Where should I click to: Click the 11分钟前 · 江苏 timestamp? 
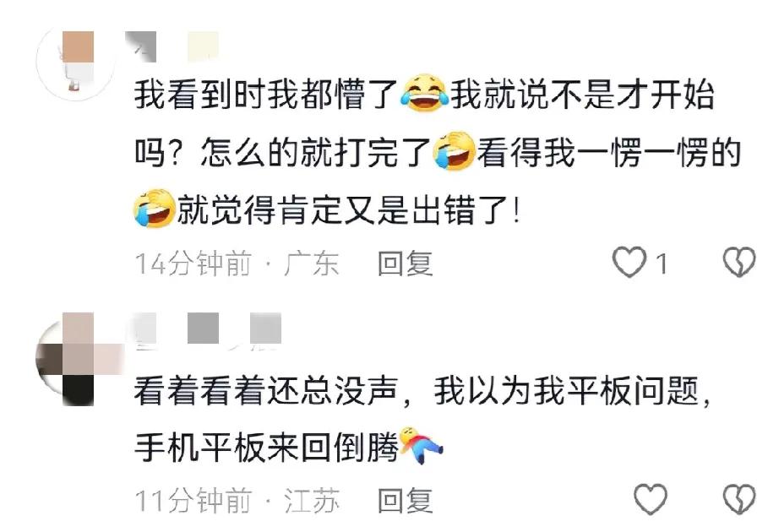tap(237, 501)
